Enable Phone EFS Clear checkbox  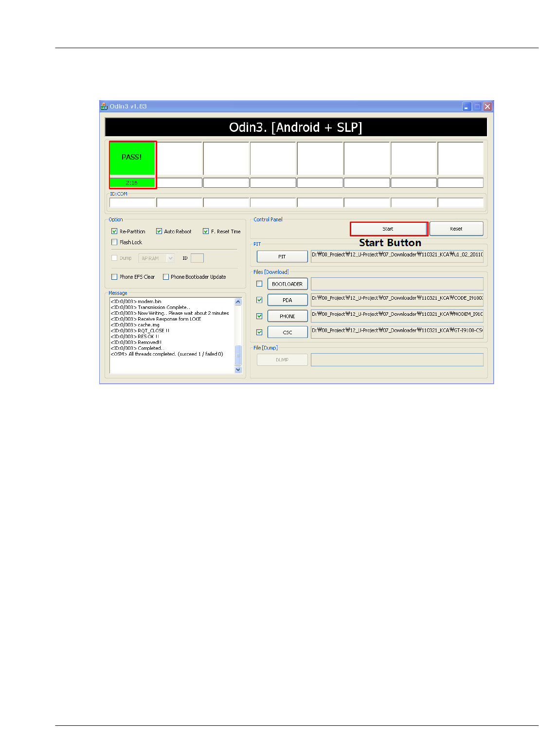[x=114, y=277]
